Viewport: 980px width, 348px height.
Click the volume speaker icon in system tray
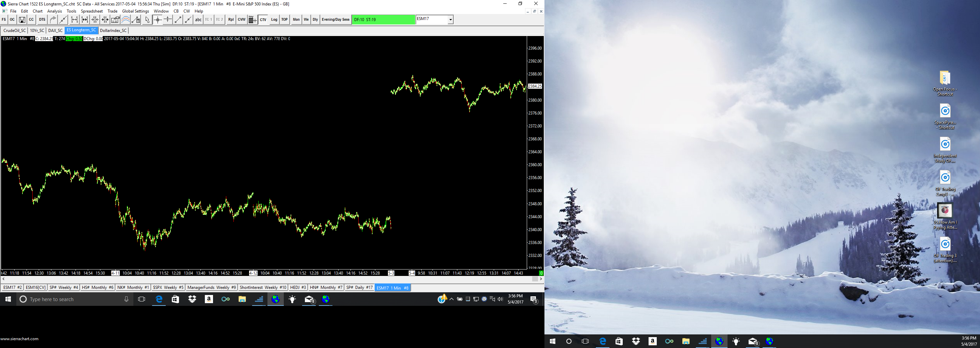pyautogui.click(x=500, y=299)
